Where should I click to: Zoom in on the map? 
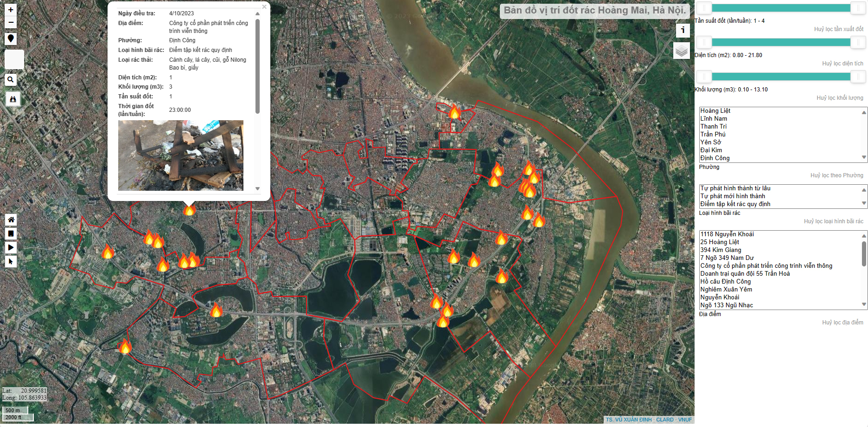pos(11,10)
